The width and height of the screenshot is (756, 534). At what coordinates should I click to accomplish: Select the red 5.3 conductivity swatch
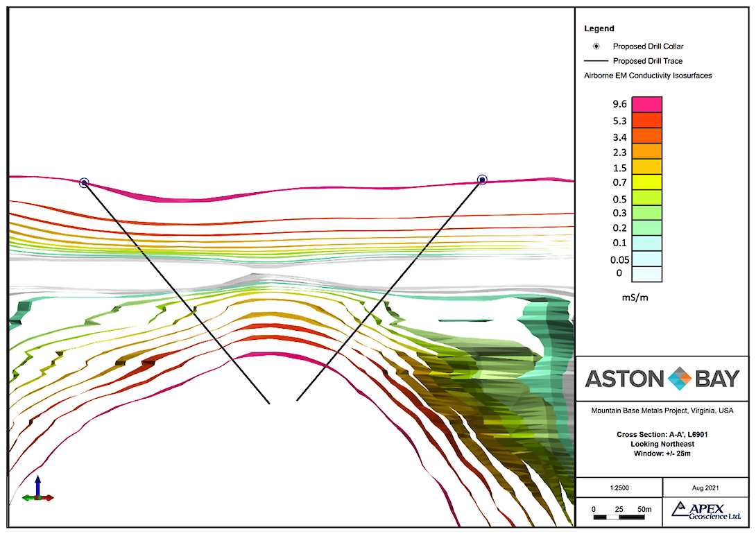[x=646, y=120]
